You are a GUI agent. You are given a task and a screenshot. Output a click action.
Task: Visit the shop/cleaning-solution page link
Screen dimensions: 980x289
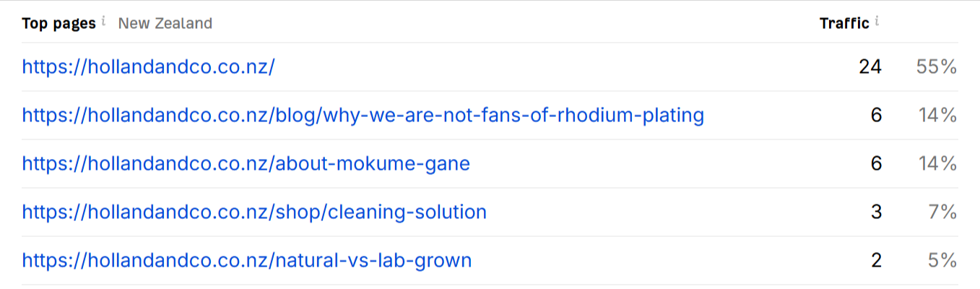tap(254, 212)
